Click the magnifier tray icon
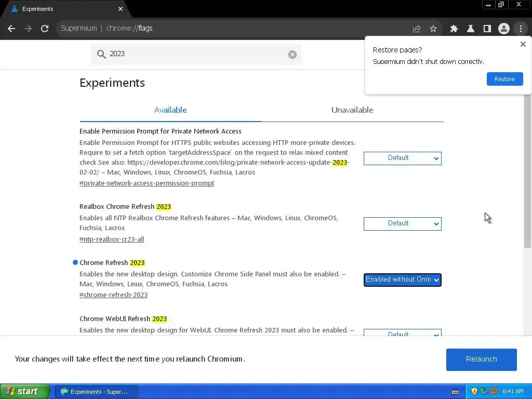Image resolution: width=532 pixels, height=399 pixels. [494, 392]
